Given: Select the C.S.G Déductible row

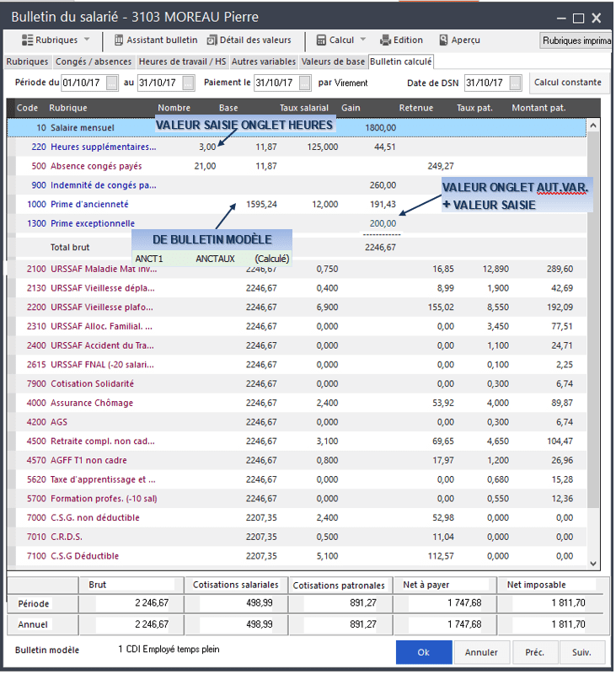Looking at the screenshot, I should click(297, 556).
